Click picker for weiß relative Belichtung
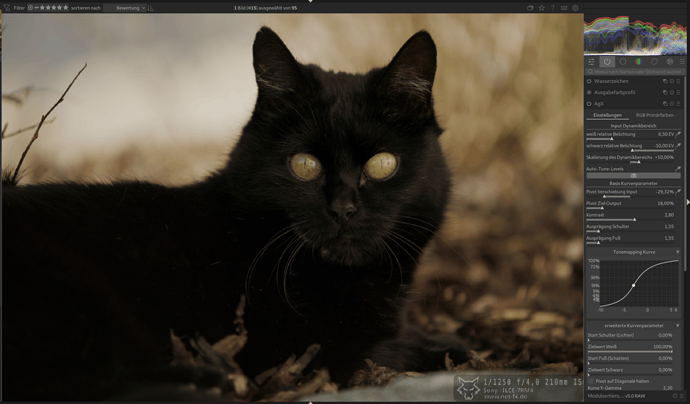 click(679, 134)
